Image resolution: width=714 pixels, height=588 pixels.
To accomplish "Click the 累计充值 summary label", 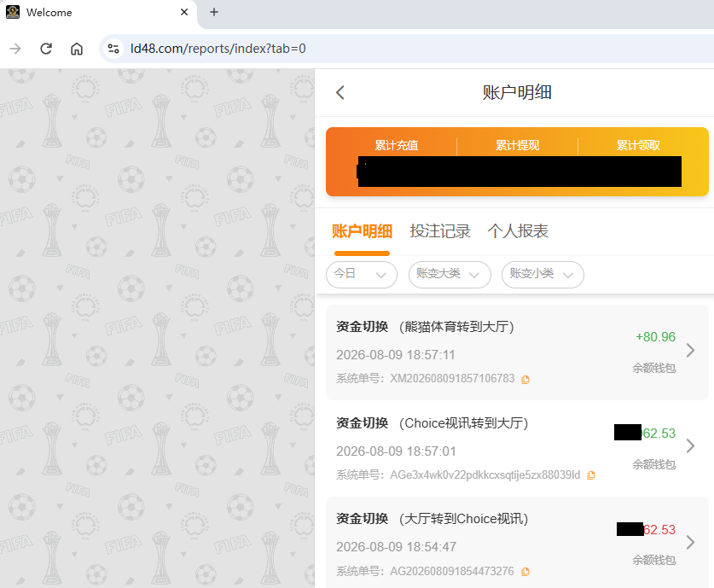I will [396, 145].
